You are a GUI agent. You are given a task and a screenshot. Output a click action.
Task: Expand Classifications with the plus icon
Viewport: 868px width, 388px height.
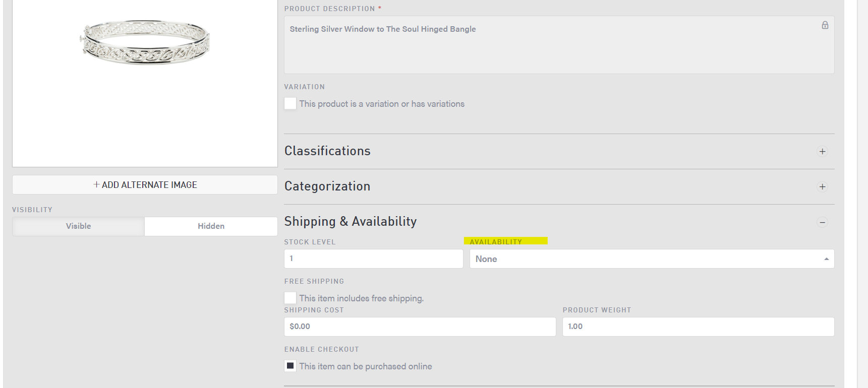point(822,151)
